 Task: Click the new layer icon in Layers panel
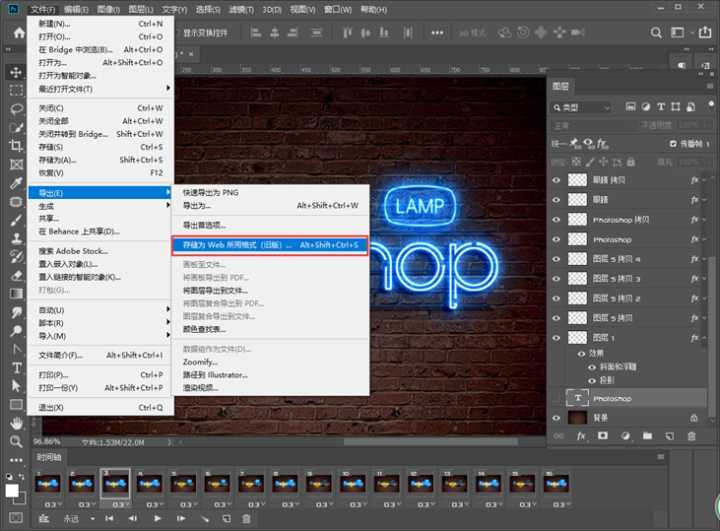pos(669,436)
